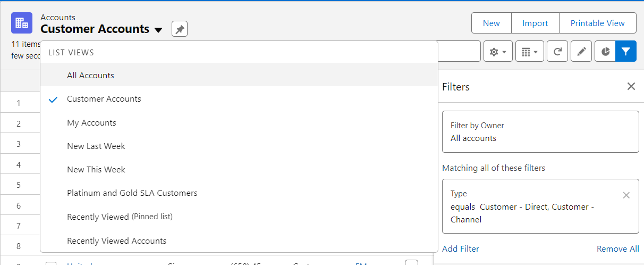This screenshot has height=265, width=644.
Task: Select Platinum and Gold SLA Customers
Action: pos(239,193)
